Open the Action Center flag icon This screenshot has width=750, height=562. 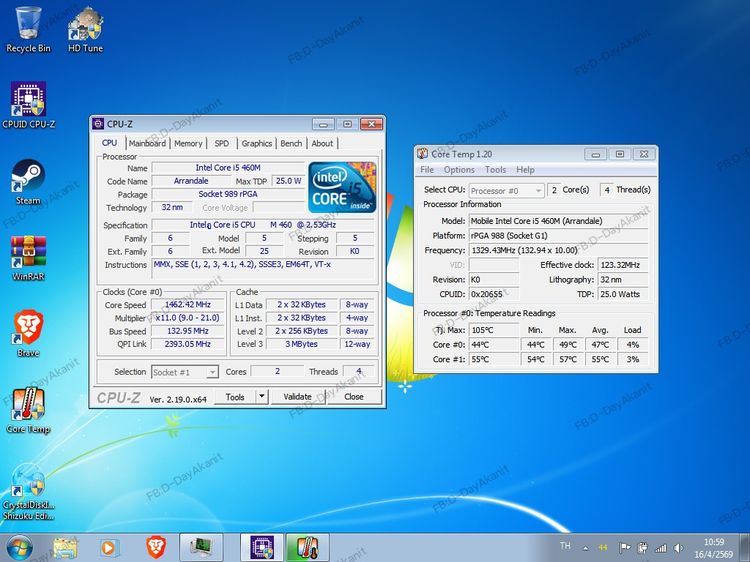pyautogui.click(x=624, y=548)
